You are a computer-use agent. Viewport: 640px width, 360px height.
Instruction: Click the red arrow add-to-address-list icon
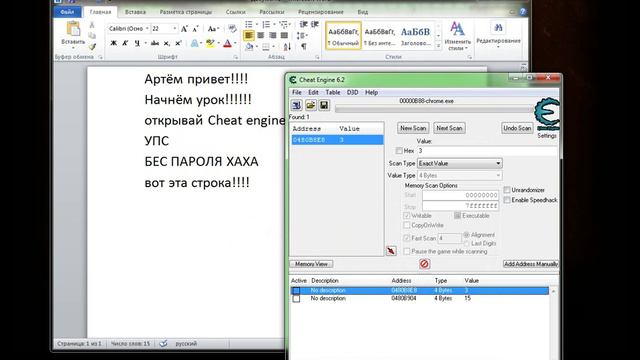391,251
